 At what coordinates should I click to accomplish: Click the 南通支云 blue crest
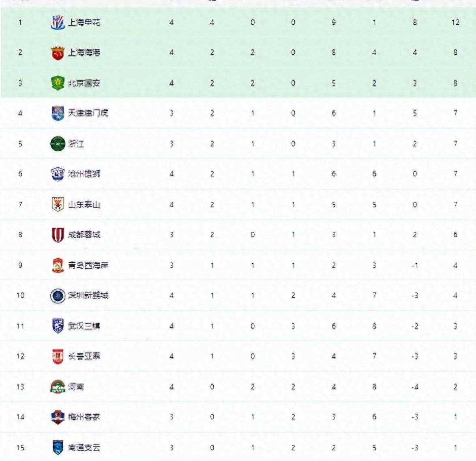click(x=58, y=448)
